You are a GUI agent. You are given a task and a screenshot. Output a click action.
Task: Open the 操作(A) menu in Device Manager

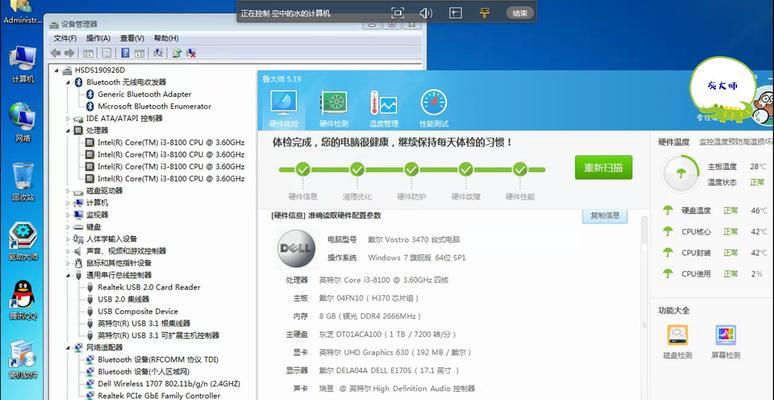(x=98, y=38)
